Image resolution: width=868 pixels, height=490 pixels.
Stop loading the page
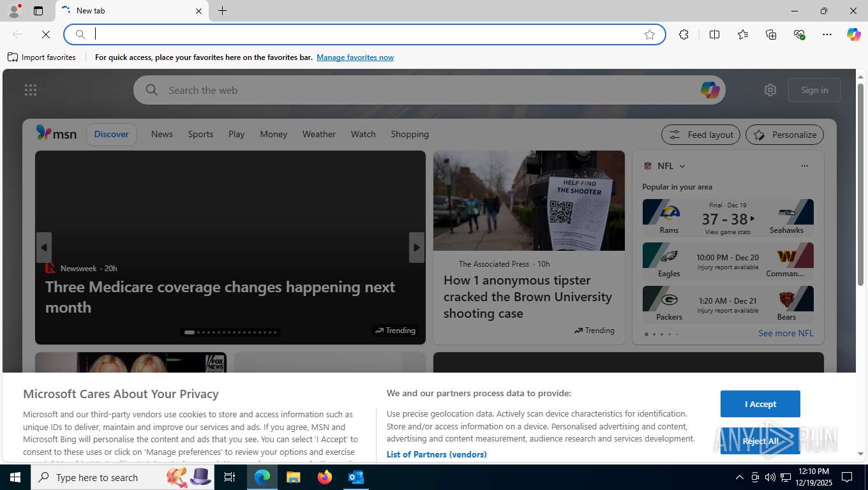pyautogui.click(x=46, y=34)
